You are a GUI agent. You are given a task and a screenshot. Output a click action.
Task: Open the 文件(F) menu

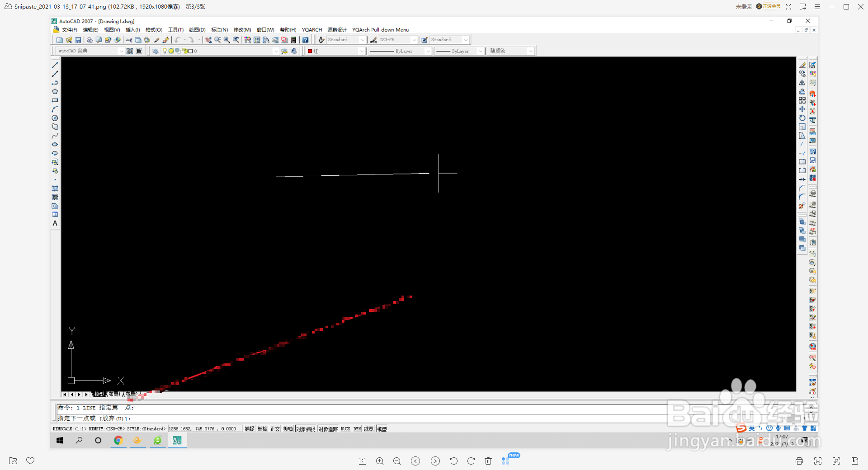[70, 30]
